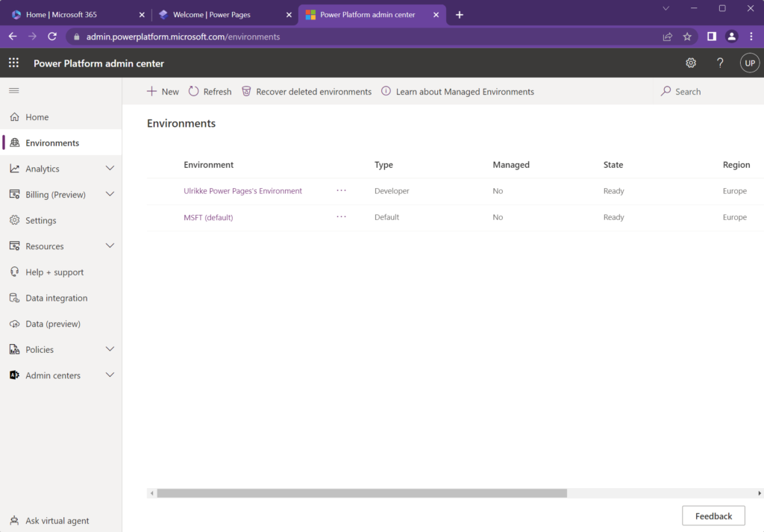Sort by the Environment column header
Screen dimensions: 764x532
[x=209, y=165]
